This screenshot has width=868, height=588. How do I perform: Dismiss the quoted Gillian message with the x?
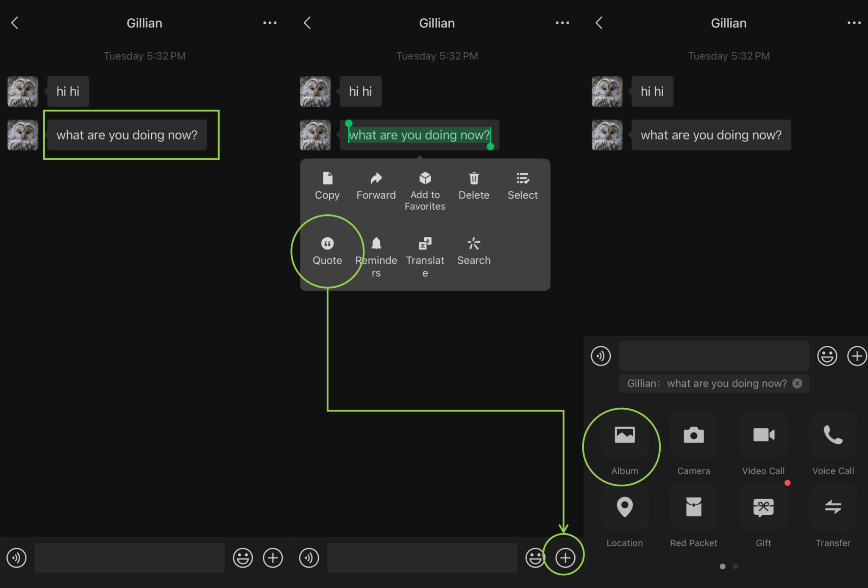click(797, 383)
